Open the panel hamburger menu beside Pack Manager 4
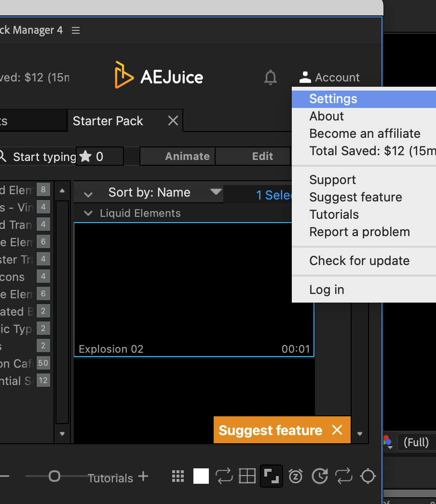The width and height of the screenshot is (436, 504). pos(76,30)
